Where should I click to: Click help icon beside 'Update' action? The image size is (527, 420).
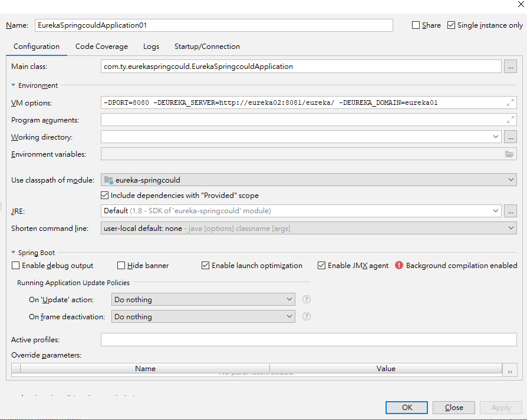click(x=307, y=300)
